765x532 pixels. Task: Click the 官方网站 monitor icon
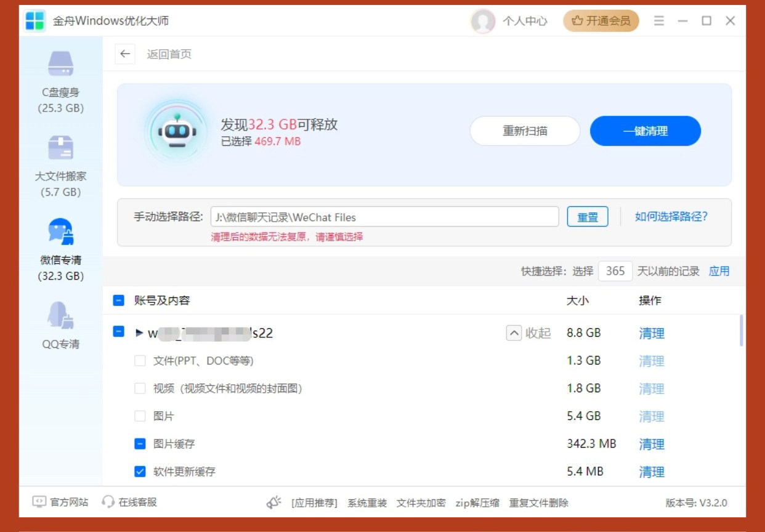39,502
